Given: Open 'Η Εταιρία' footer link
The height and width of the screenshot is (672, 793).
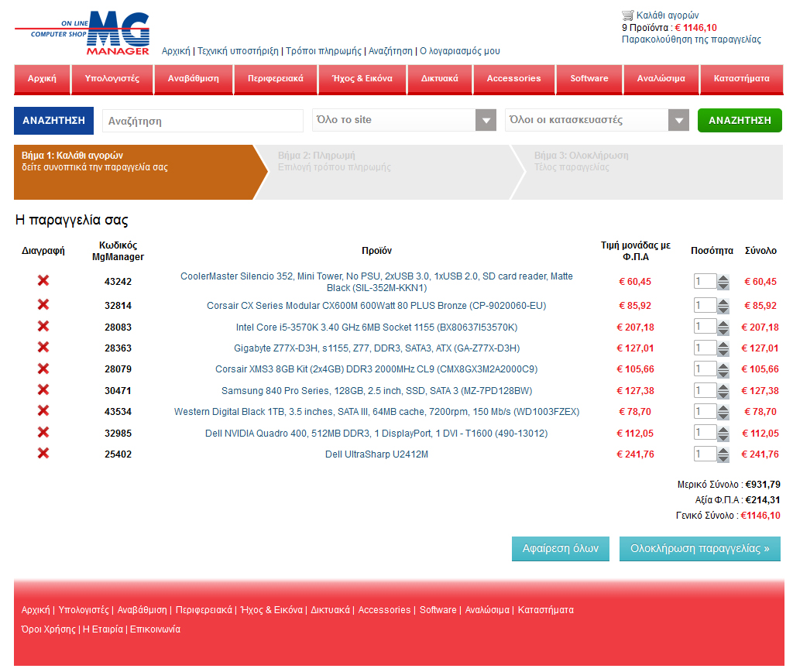Looking at the screenshot, I should coord(103,629).
